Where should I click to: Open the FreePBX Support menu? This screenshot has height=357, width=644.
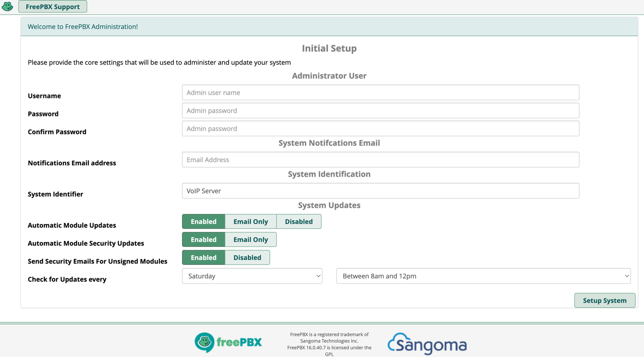click(x=53, y=6)
